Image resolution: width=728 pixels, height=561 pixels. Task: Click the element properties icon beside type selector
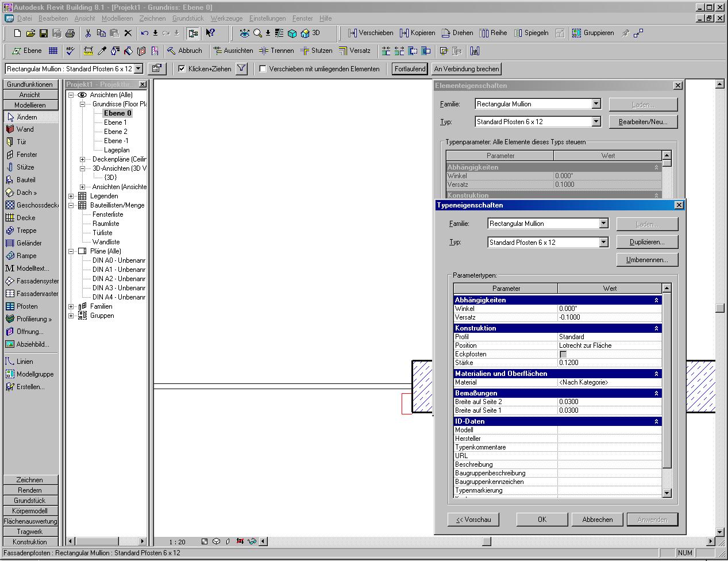coord(157,68)
